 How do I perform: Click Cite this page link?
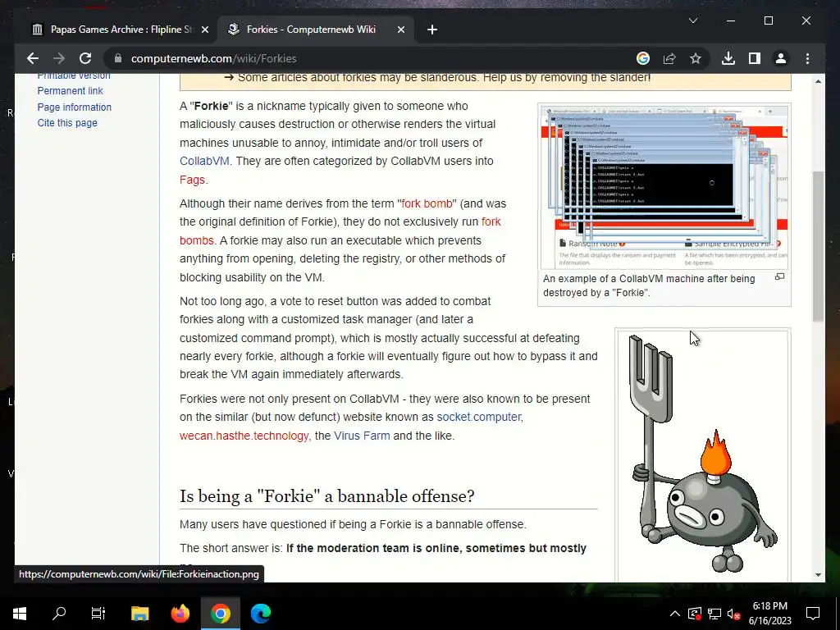(67, 123)
